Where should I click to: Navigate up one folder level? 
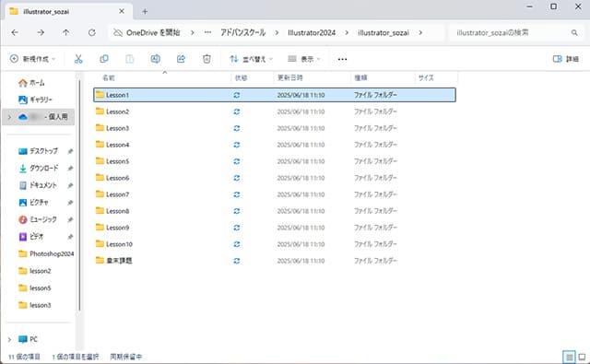click(65, 33)
